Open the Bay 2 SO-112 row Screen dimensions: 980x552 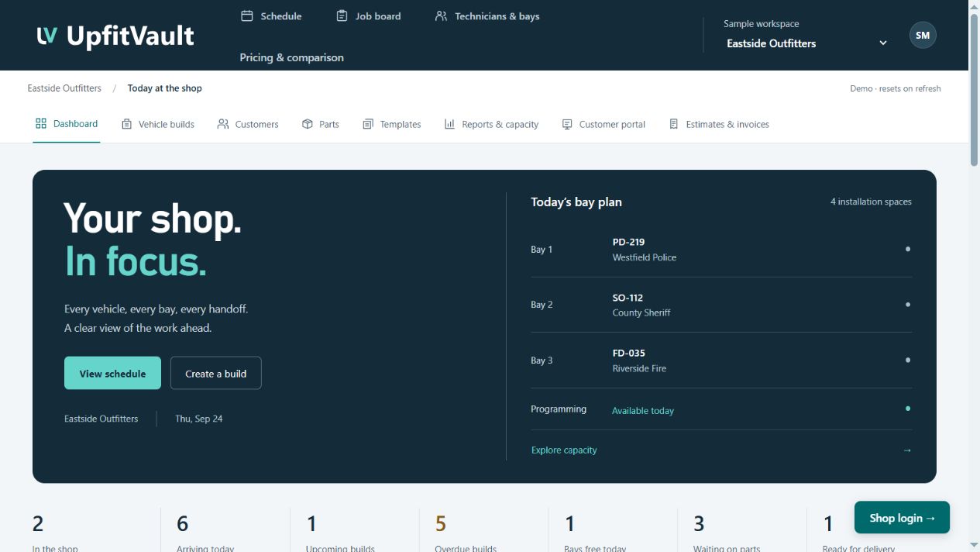tap(720, 305)
